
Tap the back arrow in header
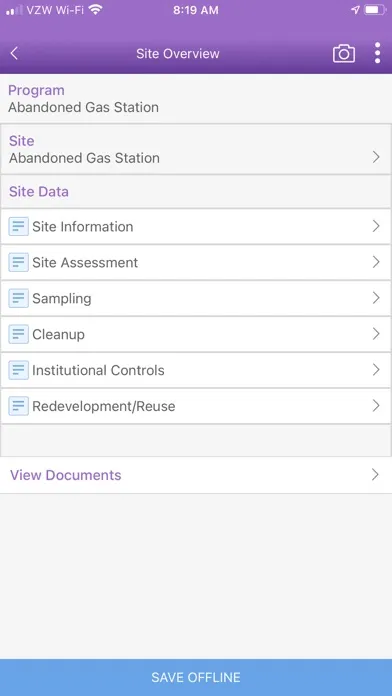point(14,54)
